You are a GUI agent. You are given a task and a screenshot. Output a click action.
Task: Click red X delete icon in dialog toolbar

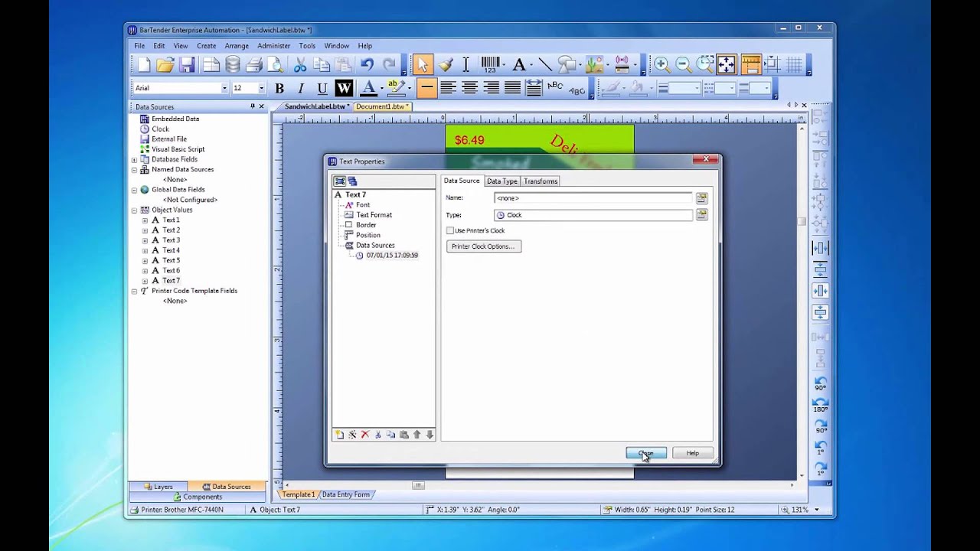[x=365, y=435]
